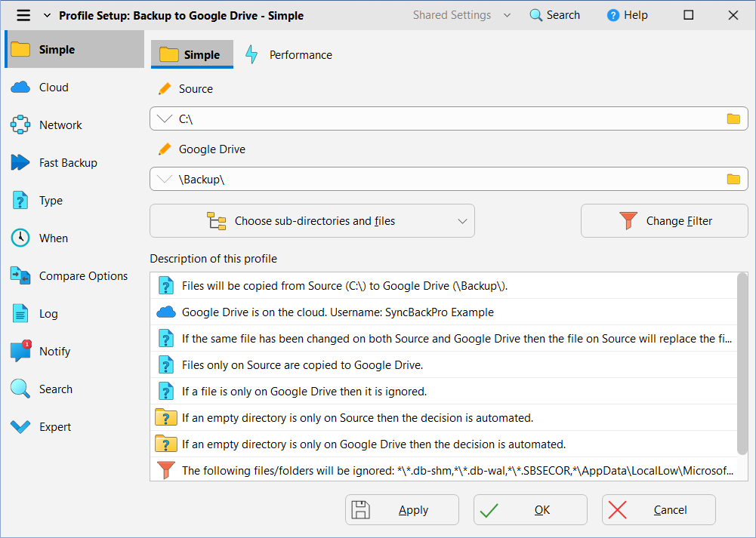This screenshot has height=538, width=756.
Task: Select 'Files only on Source are copied' row
Action: coord(443,365)
